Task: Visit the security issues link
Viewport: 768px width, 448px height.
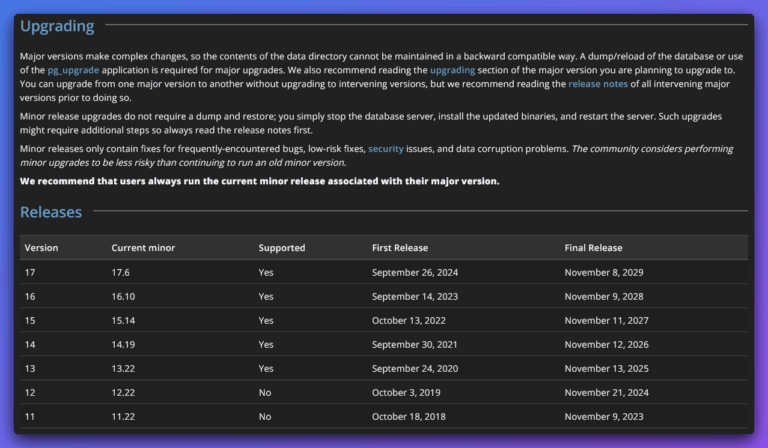Action: pyautogui.click(x=385, y=148)
